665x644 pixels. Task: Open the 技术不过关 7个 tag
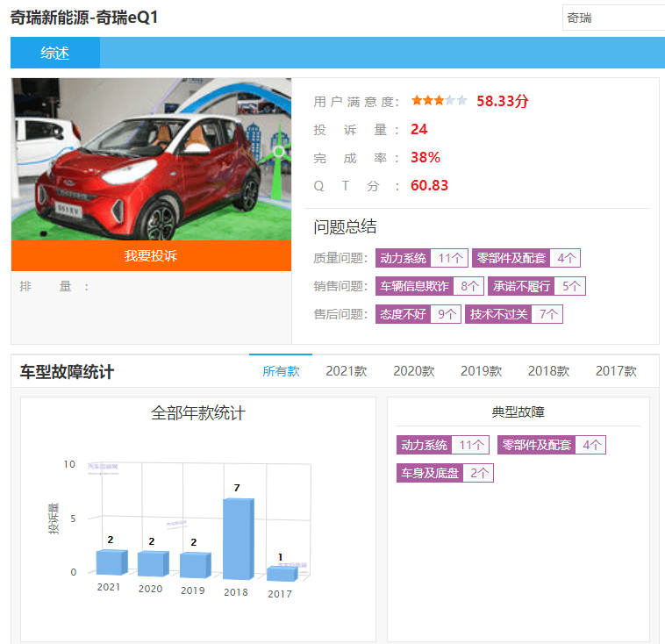[513, 314]
